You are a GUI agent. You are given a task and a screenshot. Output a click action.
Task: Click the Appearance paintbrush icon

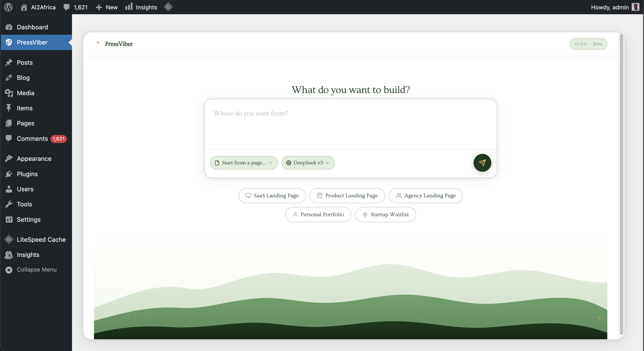pos(9,158)
